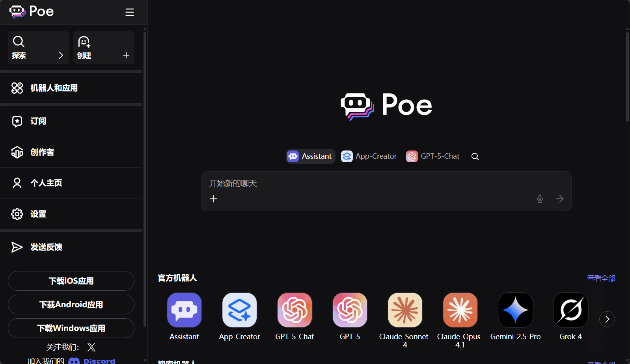This screenshot has width=630, height=364.
Task: Open the Claude-Sonnet-4 bot icon
Action: tap(405, 310)
